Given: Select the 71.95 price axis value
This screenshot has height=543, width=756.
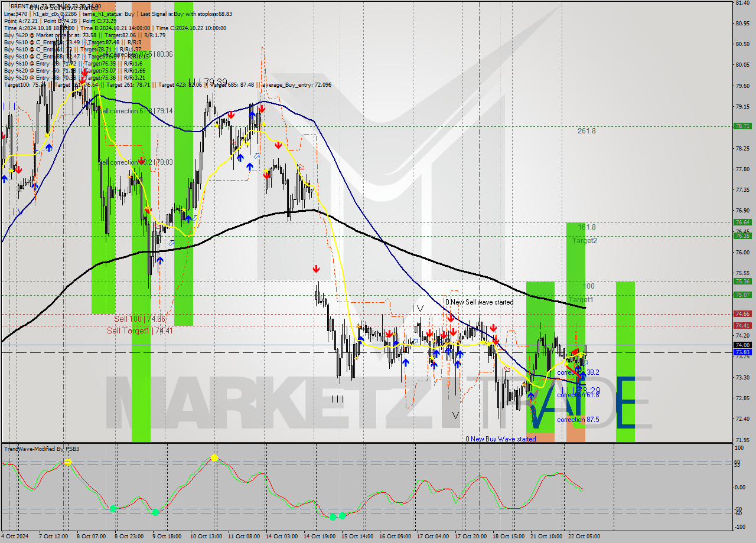Looking at the screenshot, I should pyautogui.click(x=742, y=440).
